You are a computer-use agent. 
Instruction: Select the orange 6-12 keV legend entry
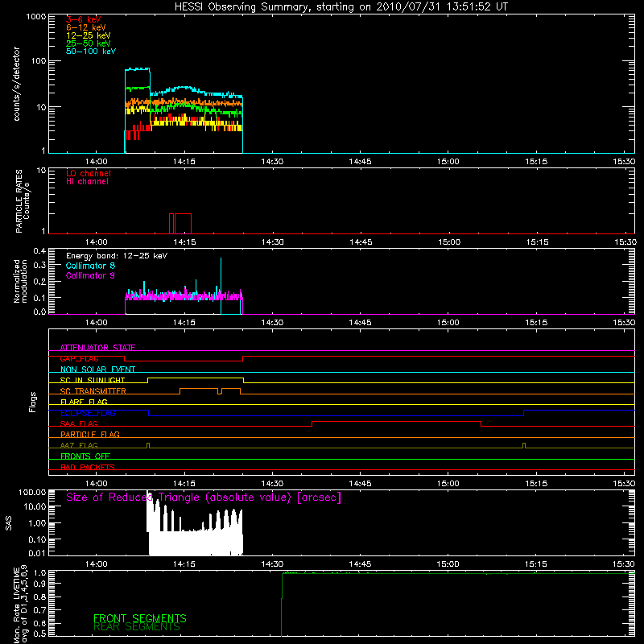[86, 27]
